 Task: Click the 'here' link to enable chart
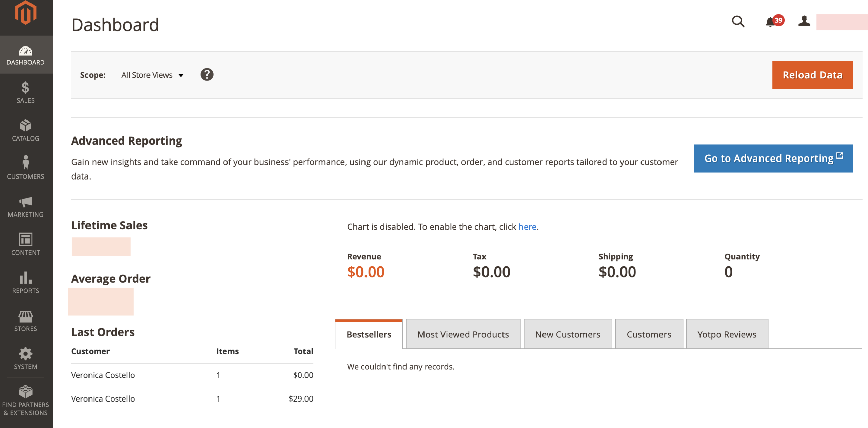click(527, 227)
